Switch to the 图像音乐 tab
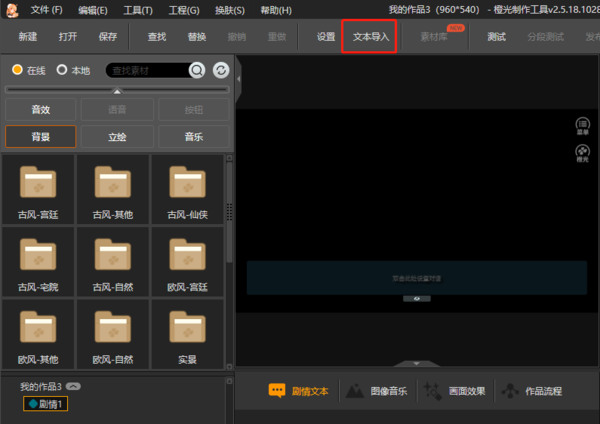This screenshot has width=600, height=424. pyautogui.click(x=376, y=391)
